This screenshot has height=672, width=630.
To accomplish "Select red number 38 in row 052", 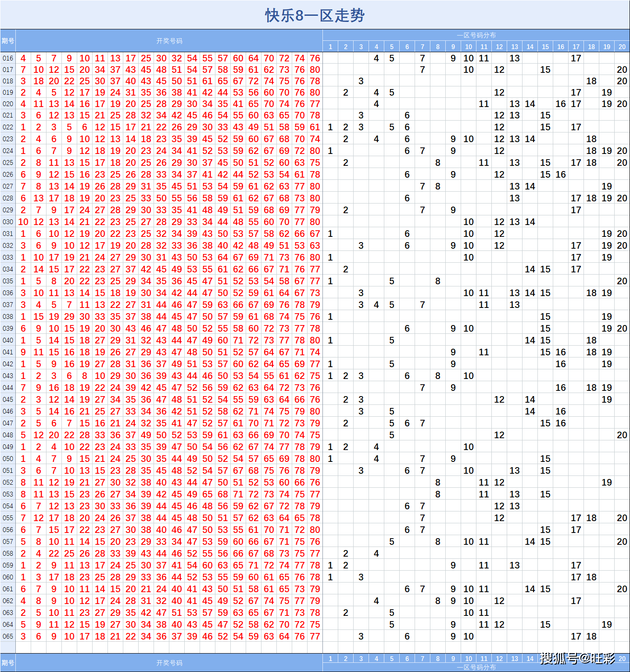I will 146,483.
